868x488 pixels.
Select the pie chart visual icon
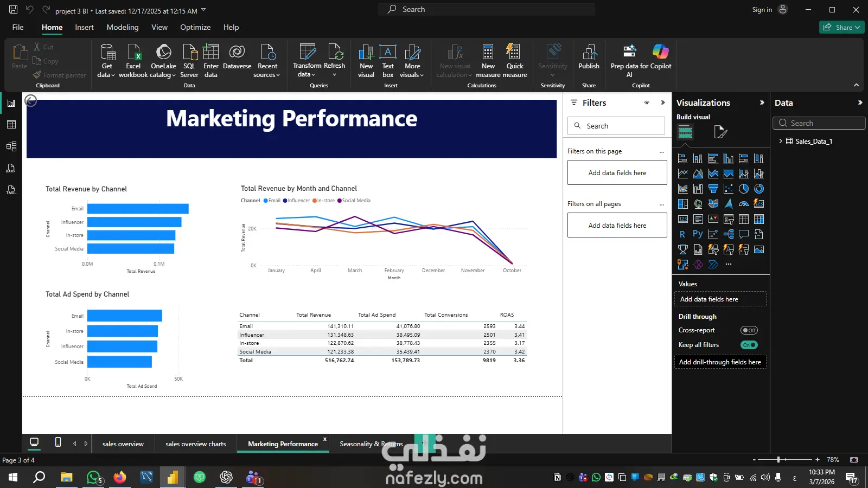tap(744, 189)
